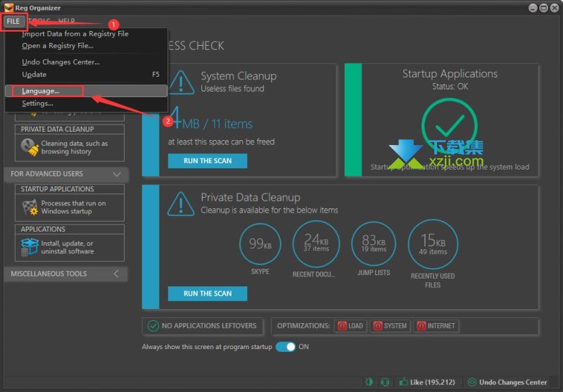Collapse the For Advanced Users section
Screen dimensions: 563x392
[117, 174]
